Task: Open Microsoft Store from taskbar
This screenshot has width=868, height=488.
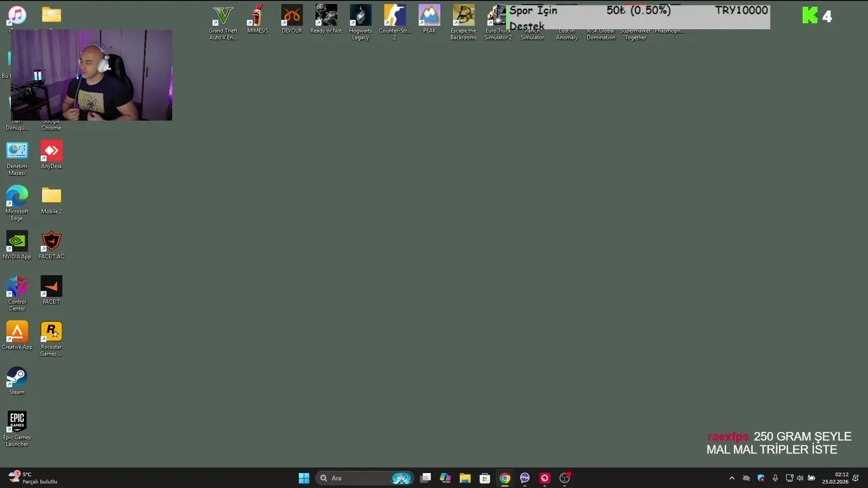Action: click(x=485, y=478)
